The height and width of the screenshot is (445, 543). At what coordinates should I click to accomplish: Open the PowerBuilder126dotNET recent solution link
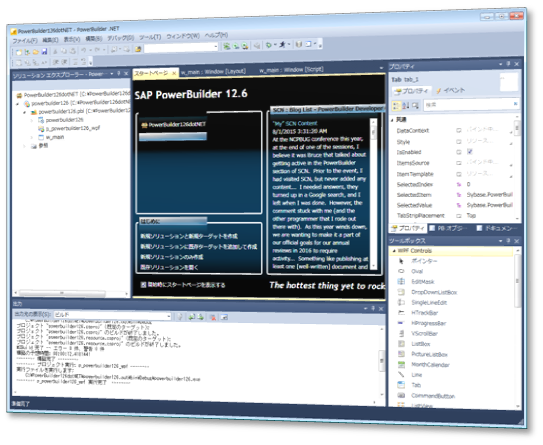coord(174,125)
